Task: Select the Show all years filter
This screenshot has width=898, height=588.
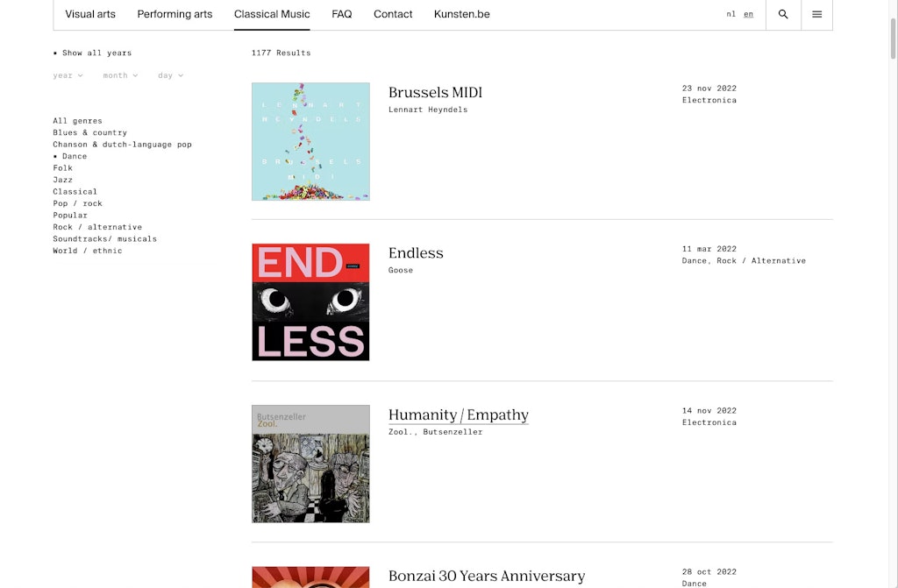Action: click(92, 53)
